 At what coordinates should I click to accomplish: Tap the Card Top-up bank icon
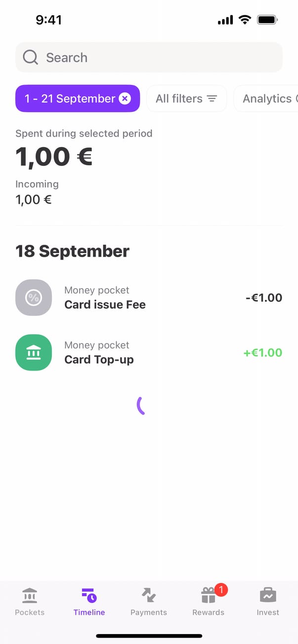tap(34, 352)
